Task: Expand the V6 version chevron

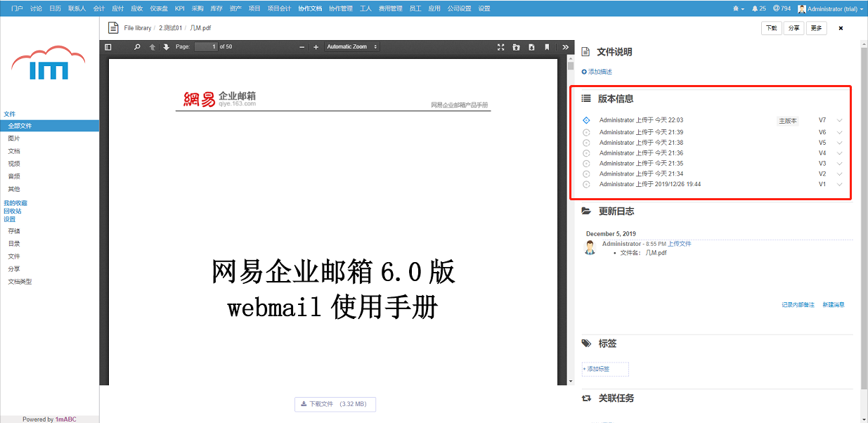Action: tap(839, 132)
